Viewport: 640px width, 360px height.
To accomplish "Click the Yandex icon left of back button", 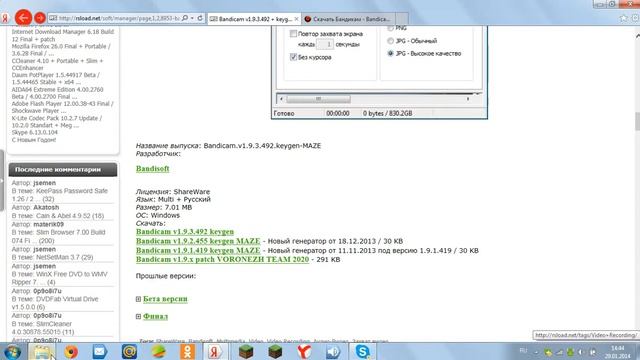I will pos(5,18).
